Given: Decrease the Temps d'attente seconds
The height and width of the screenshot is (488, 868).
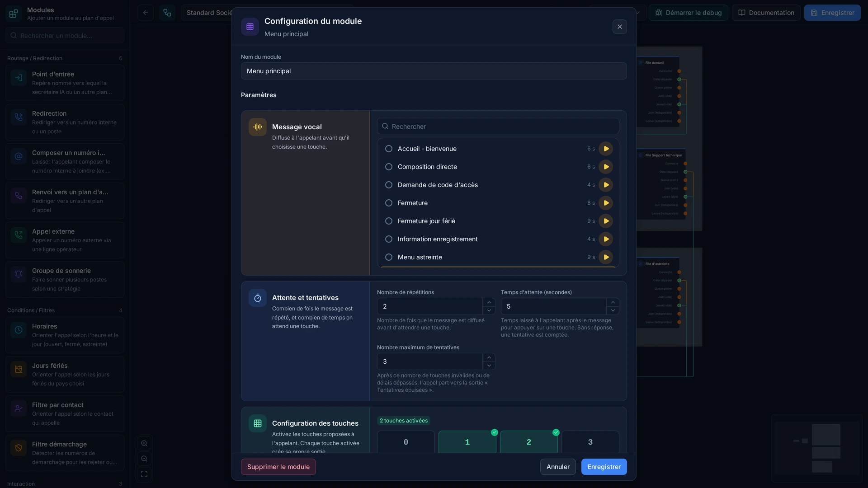Looking at the screenshot, I should 613,310.
